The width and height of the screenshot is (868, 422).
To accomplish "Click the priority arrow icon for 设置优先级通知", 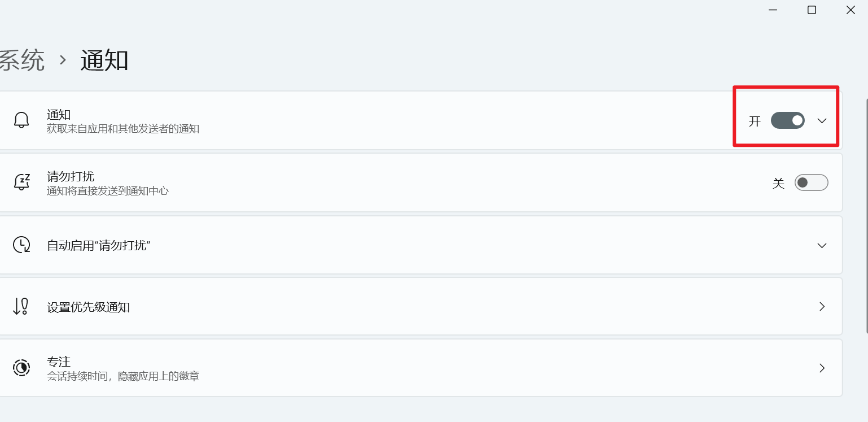I will click(x=21, y=306).
